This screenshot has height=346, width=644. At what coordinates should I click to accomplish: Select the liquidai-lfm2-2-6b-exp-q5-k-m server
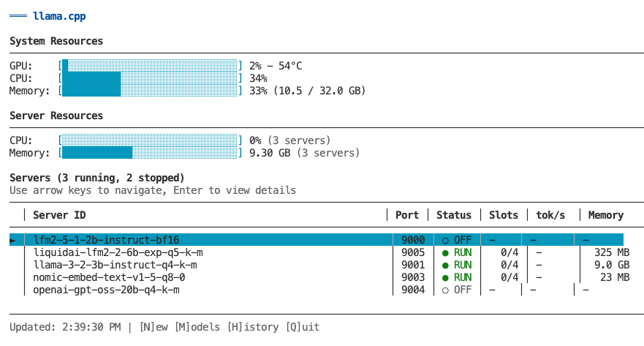coord(115,252)
